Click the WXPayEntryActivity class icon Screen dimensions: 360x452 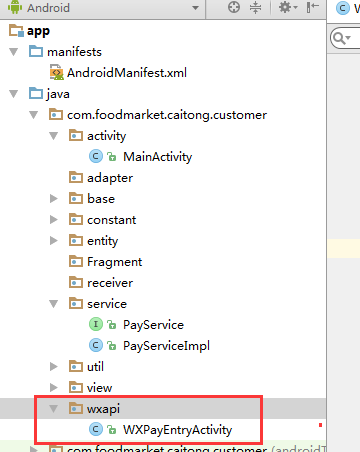[x=96, y=429]
